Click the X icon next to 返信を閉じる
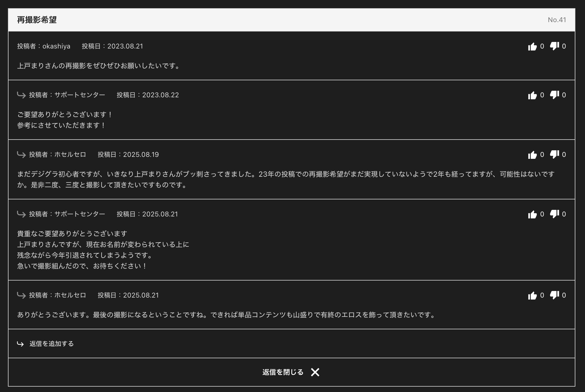 (x=315, y=372)
